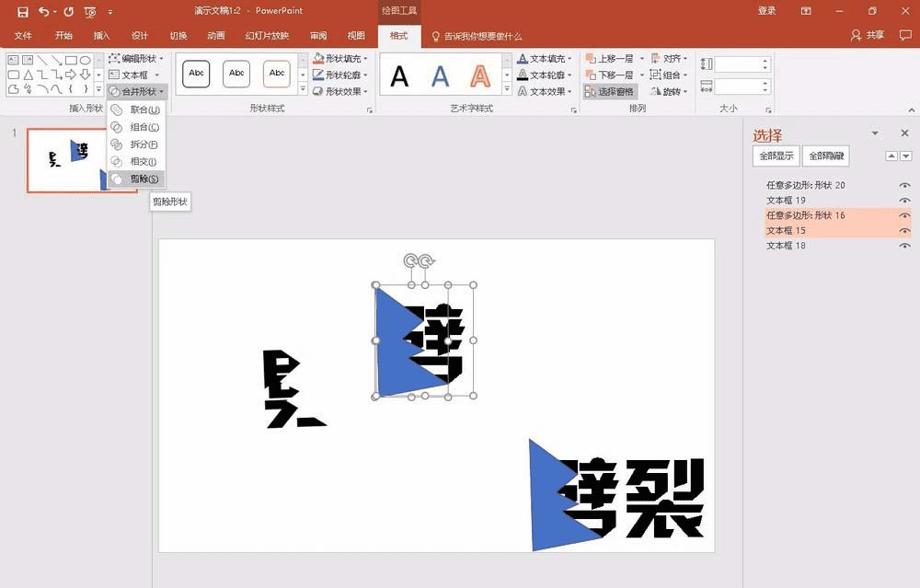
Task: Select the rounded rectangle shape
Action: point(13,75)
